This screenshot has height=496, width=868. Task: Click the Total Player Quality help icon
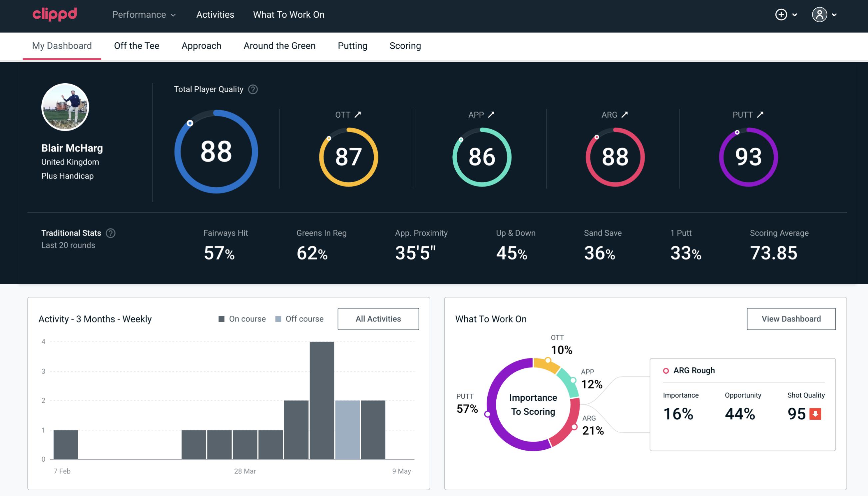tap(252, 89)
